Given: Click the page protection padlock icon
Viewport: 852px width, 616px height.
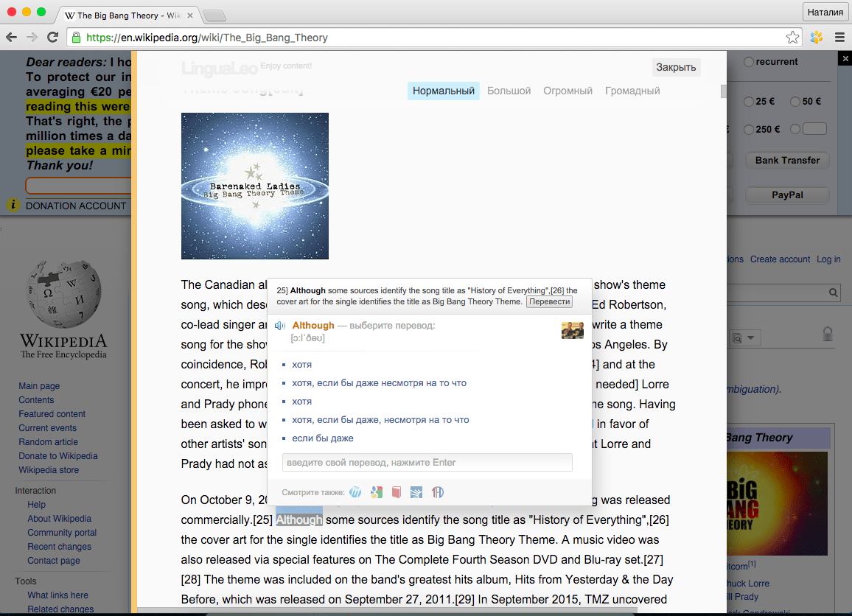Looking at the screenshot, I should click(828, 334).
